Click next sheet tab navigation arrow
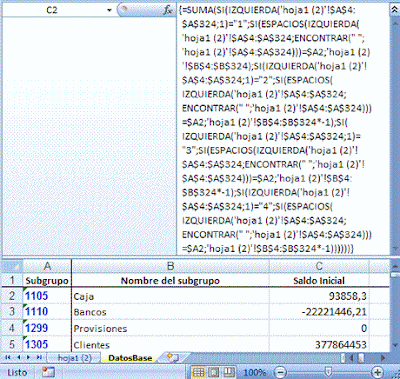Screen dimensions: 400x379 click(x=29, y=358)
